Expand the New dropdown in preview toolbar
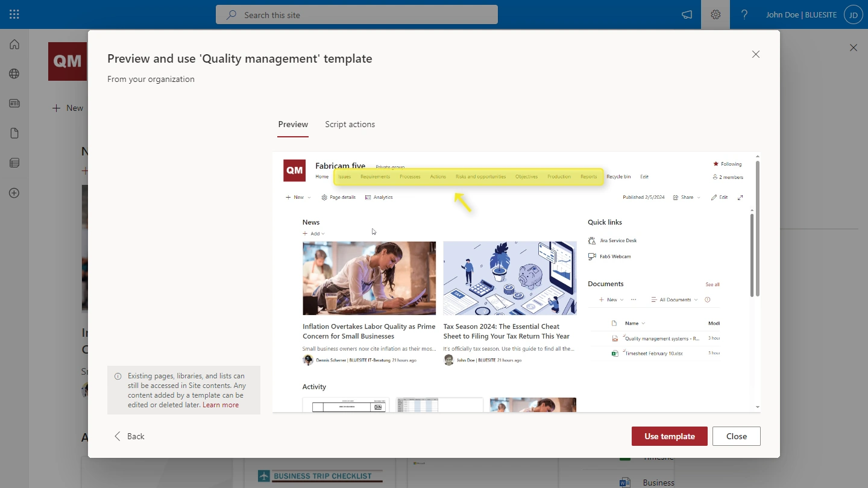The image size is (868, 488). point(298,197)
